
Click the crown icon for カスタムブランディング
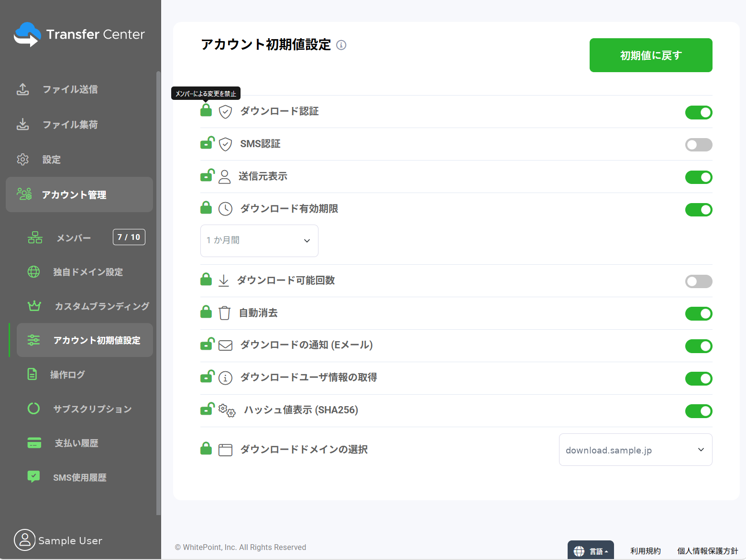pyautogui.click(x=34, y=306)
